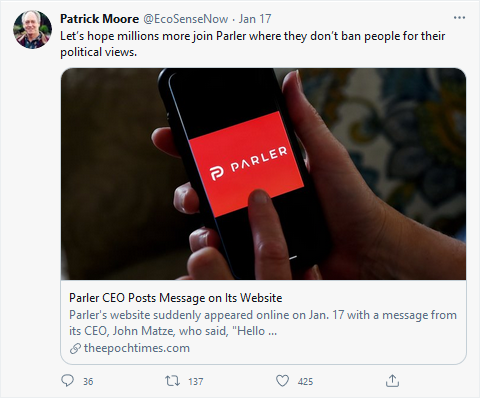Click the white Parler P symbol on phone
The width and height of the screenshot is (481, 398).
pyautogui.click(x=217, y=174)
